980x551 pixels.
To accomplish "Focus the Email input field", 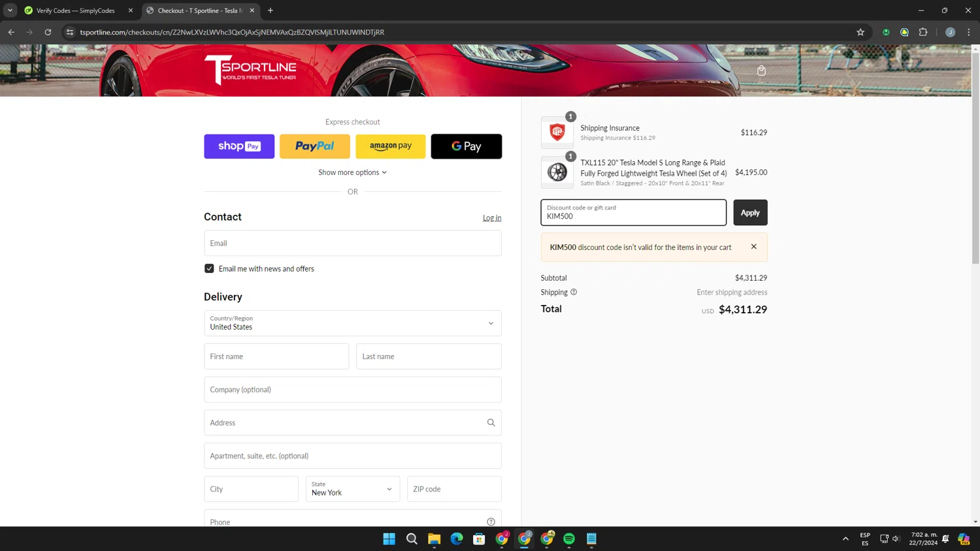I will [353, 243].
